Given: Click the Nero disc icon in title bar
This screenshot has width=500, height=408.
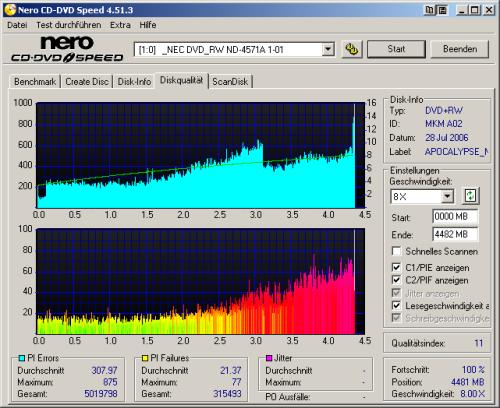Looking at the screenshot, I should (10, 10).
